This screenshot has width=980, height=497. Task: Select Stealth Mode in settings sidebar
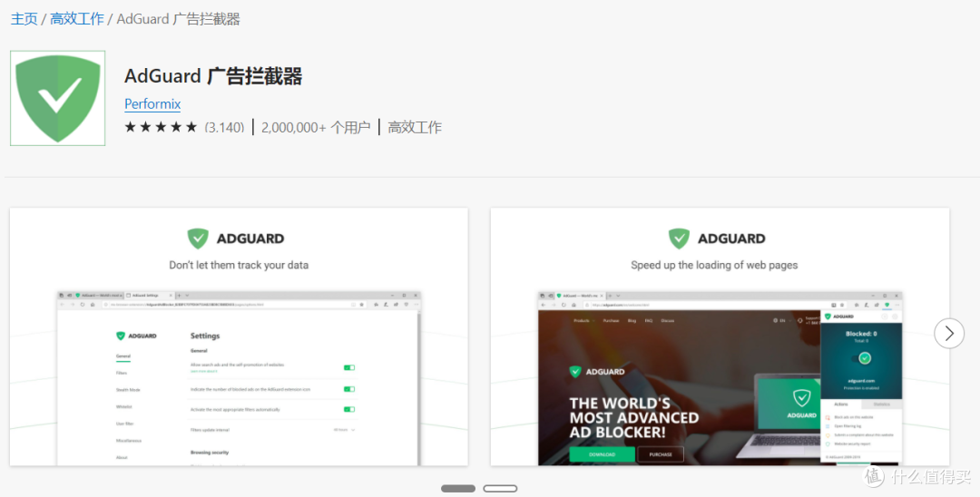coord(128,389)
